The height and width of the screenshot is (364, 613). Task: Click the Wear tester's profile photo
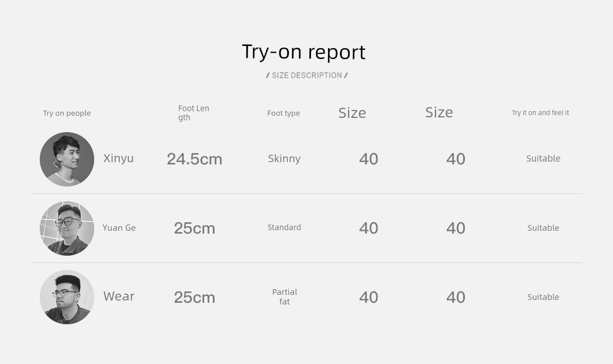point(67,297)
